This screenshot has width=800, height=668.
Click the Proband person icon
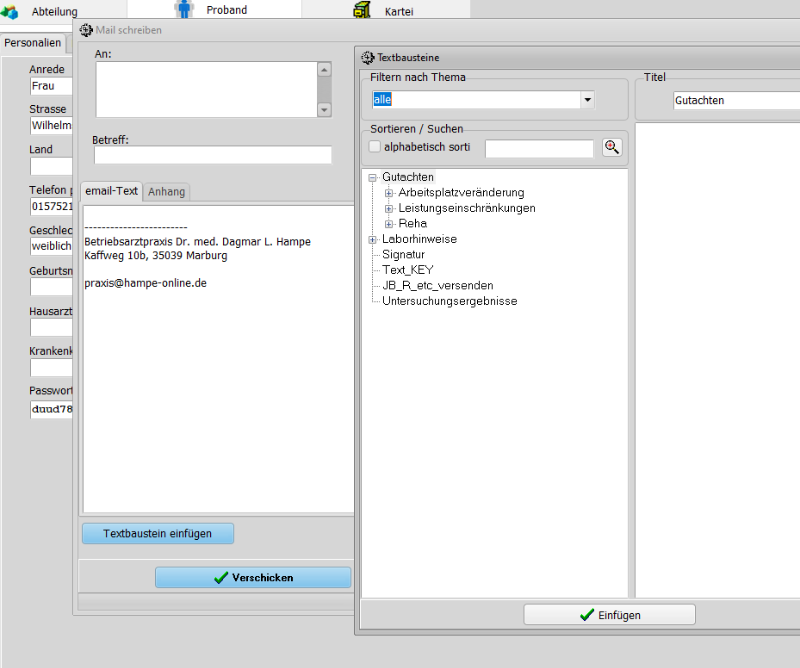coord(184,10)
